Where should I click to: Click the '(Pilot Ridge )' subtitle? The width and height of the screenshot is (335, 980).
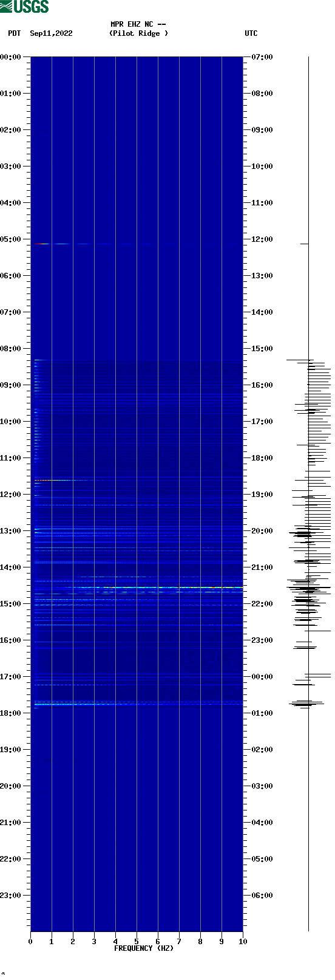(x=138, y=33)
